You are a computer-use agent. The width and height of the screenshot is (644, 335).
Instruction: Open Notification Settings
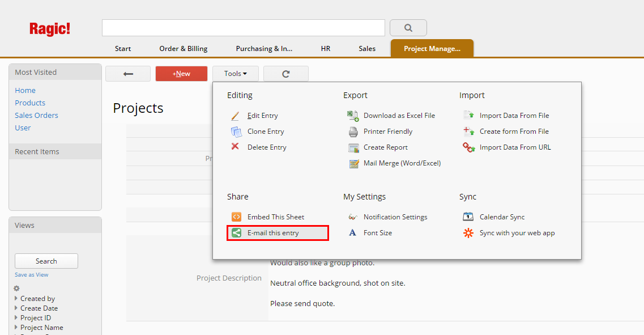tap(395, 217)
